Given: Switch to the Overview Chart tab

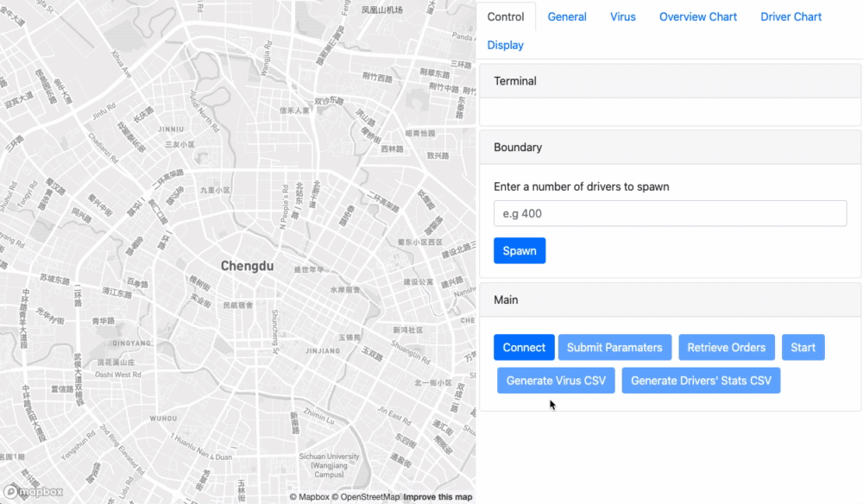Looking at the screenshot, I should pyautogui.click(x=698, y=17).
